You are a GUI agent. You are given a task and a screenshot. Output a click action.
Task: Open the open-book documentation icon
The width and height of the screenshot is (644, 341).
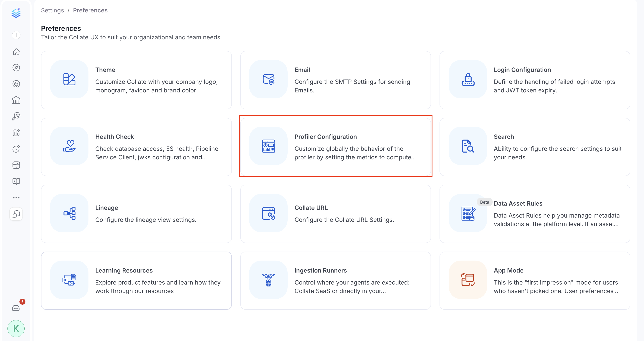coord(16,181)
